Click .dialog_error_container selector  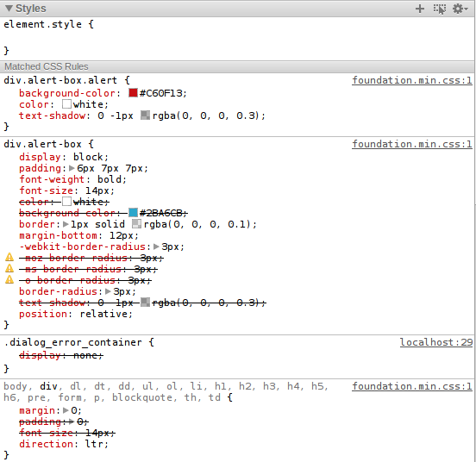[72, 342]
